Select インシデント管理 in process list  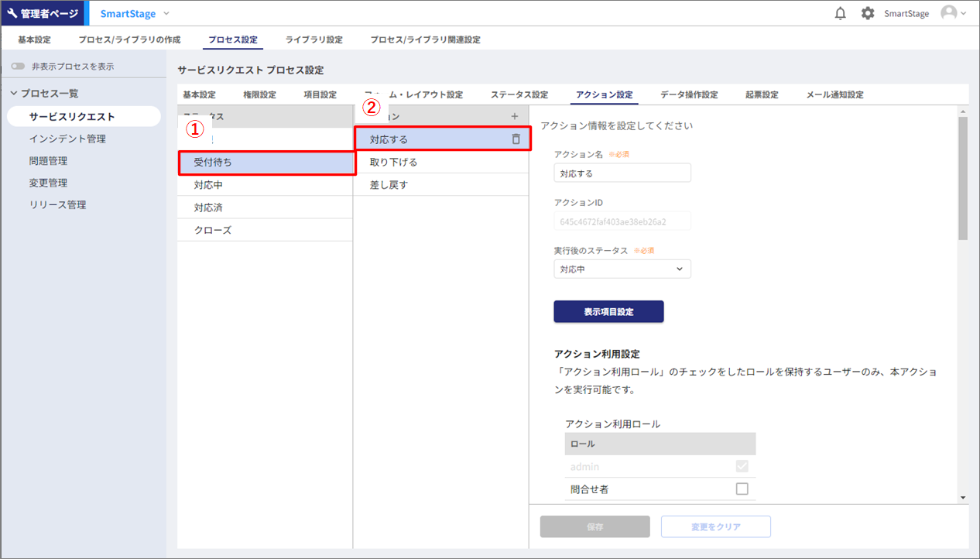pyautogui.click(x=67, y=139)
